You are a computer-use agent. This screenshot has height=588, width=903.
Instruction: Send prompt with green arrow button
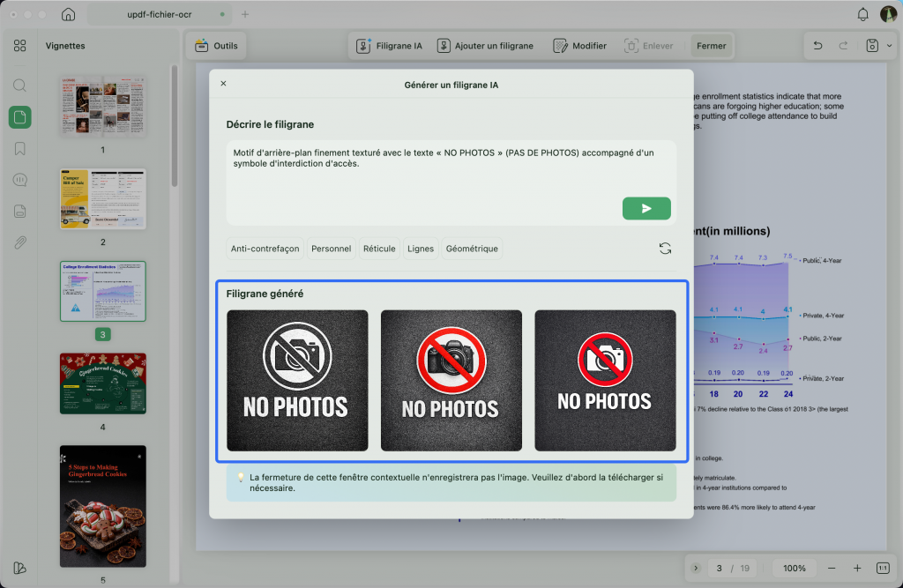point(646,208)
